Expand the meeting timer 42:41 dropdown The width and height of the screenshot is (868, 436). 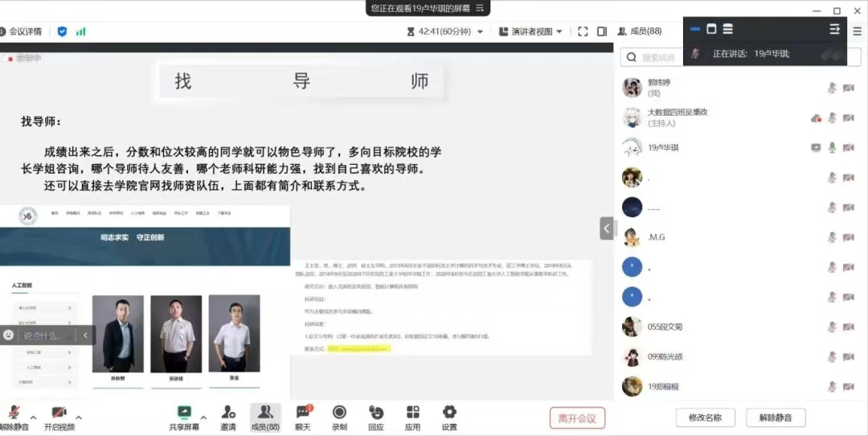coord(481,31)
